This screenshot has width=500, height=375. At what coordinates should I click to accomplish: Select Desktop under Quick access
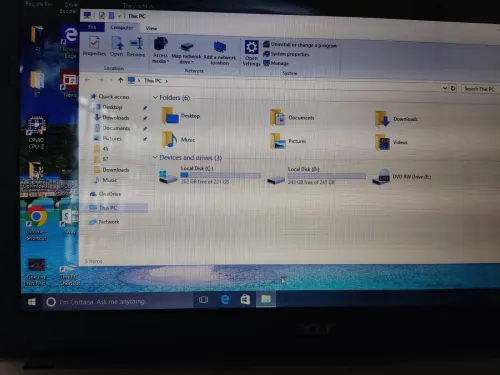(108, 107)
